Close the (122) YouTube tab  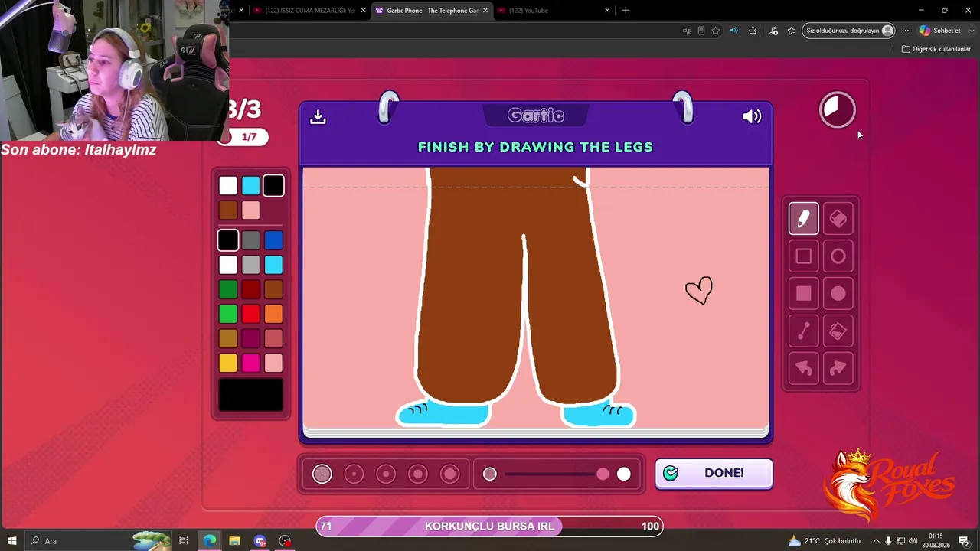[607, 11]
